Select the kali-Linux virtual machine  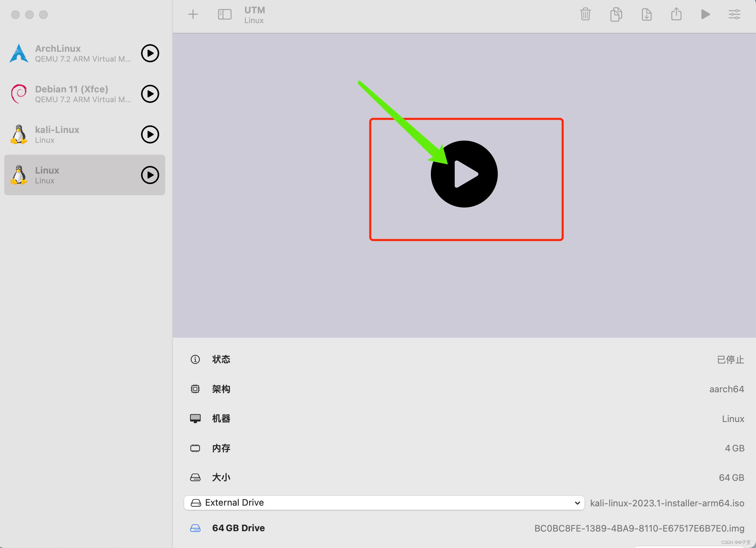[85, 134]
